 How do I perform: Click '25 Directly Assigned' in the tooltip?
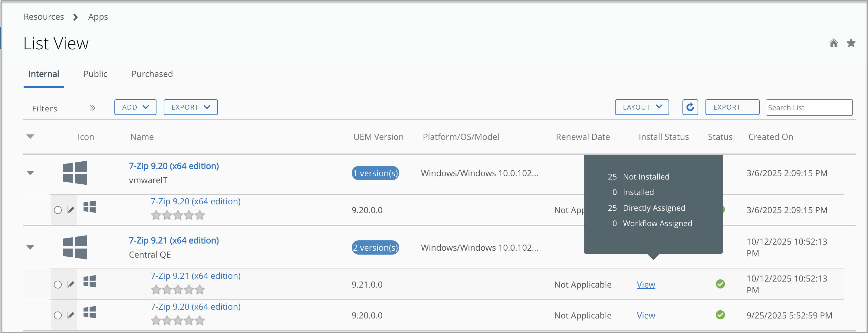pos(647,208)
